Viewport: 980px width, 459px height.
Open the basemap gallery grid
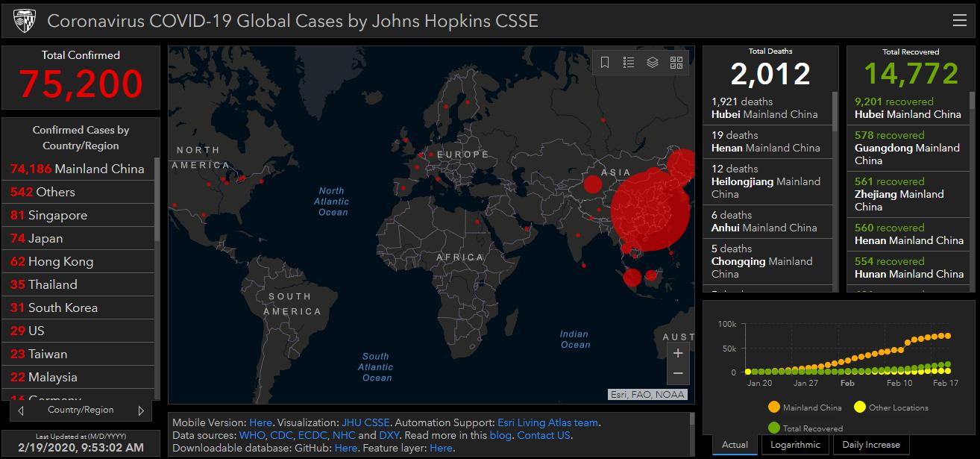click(676, 63)
